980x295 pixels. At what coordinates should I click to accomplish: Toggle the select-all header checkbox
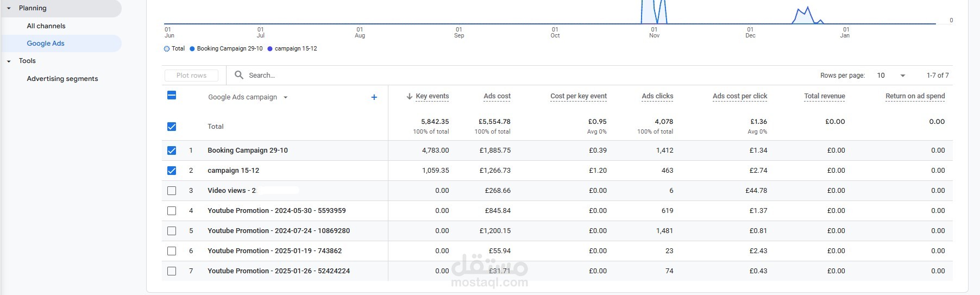pyautogui.click(x=172, y=96)
